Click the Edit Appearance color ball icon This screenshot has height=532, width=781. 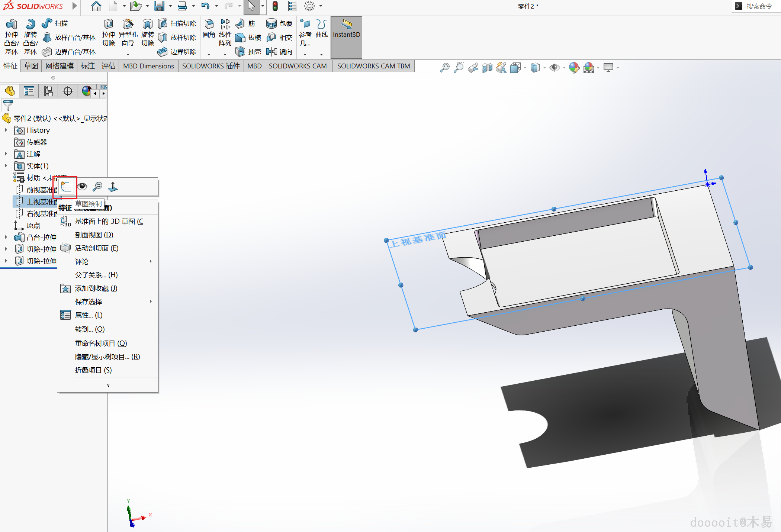point(574,68)
